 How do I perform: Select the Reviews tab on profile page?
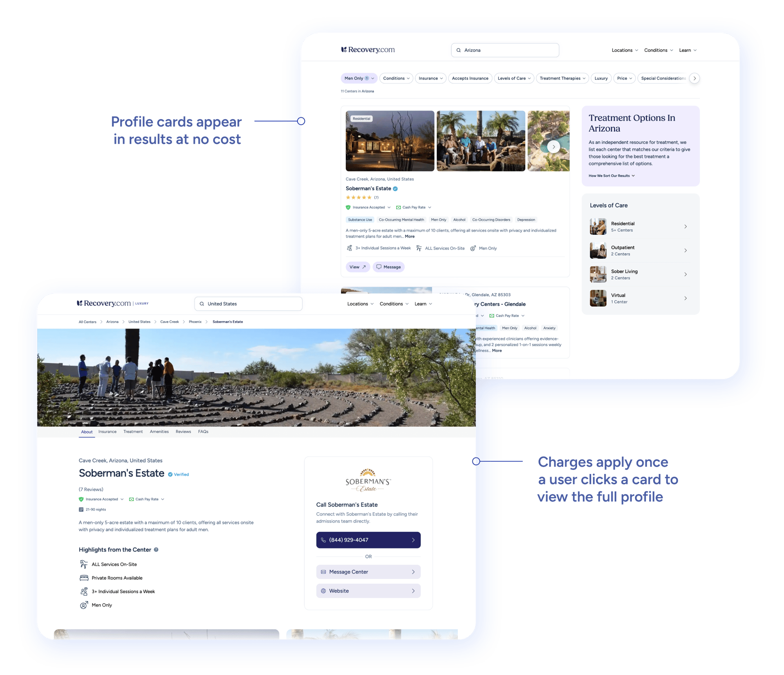click(184, 432)
